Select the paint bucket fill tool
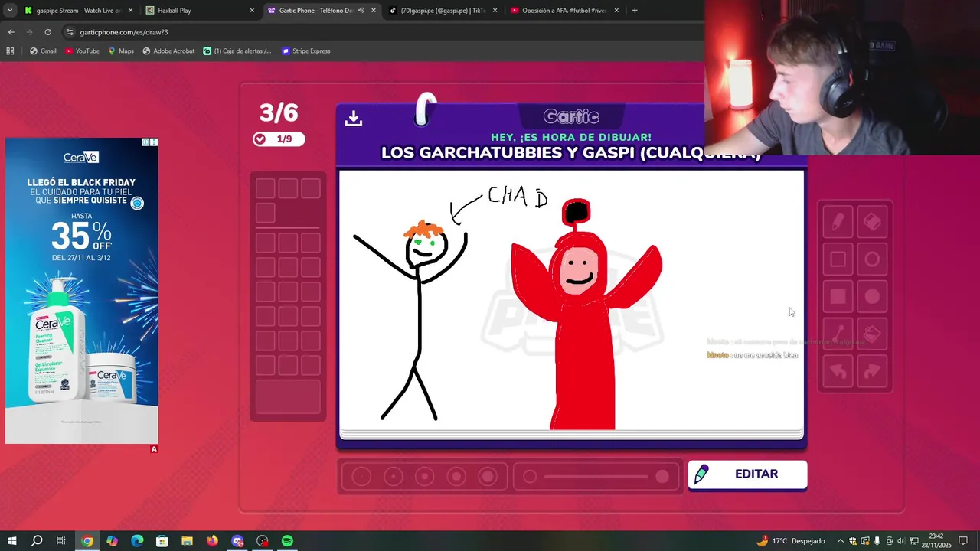 pyautogui.click(x=872, y=334)
